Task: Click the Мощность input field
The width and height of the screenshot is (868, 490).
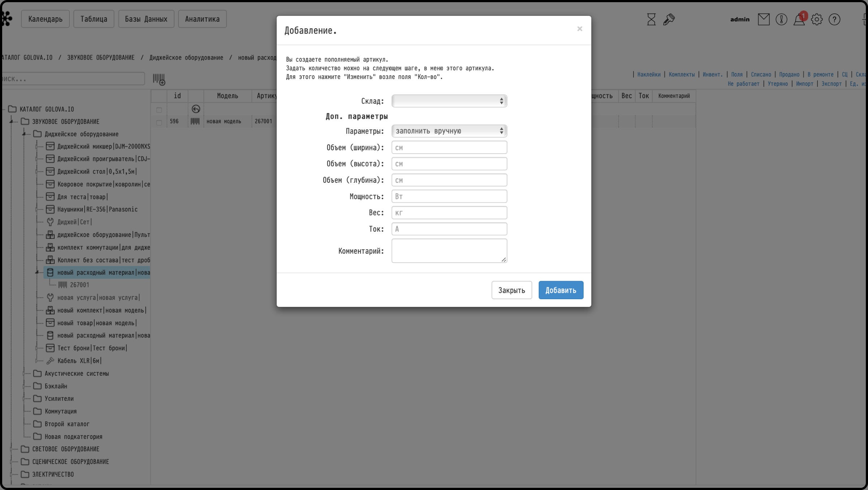Action: pos(449,196)
